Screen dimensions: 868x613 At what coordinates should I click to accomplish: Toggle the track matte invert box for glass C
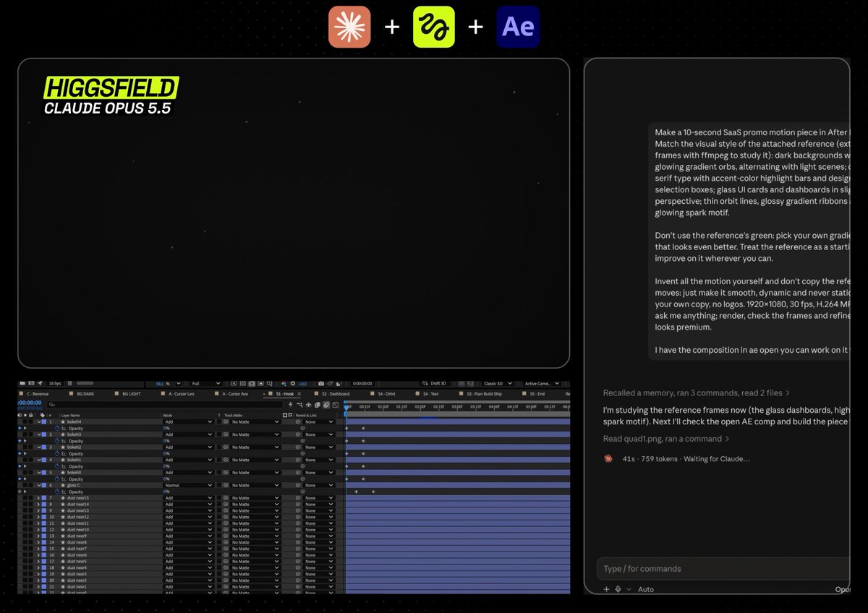(x=219, y=485)
